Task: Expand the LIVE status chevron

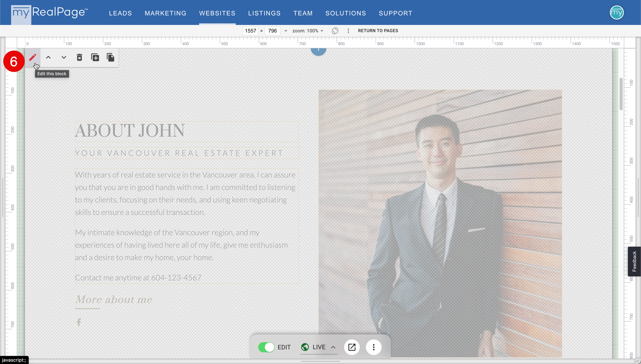Action: pyautogui.click(x=333, y=347)
